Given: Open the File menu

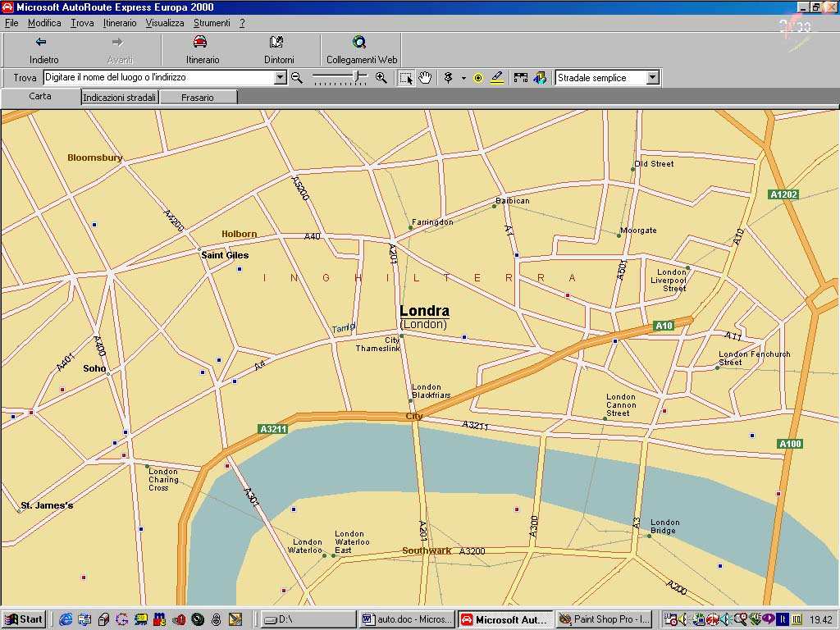Looking at the screenshot, I should coord(11,23).
